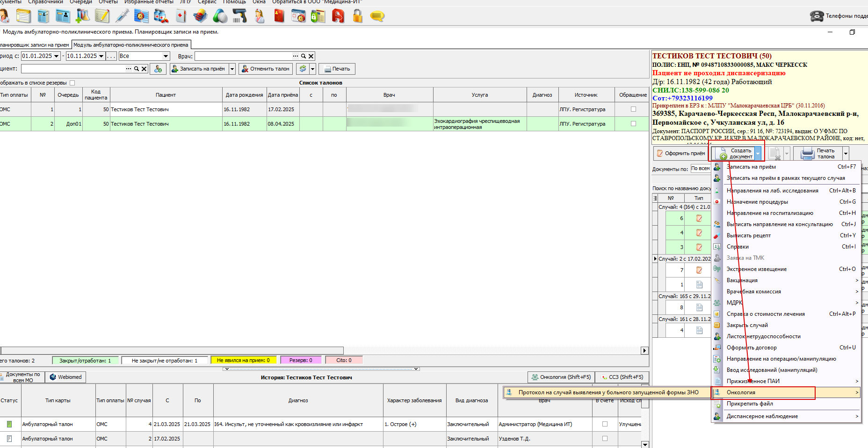Image resolution: width=868 pixels, height=448 pixels.
Task: Click the golden padlock toolbar icon
Action: point(358,16)
